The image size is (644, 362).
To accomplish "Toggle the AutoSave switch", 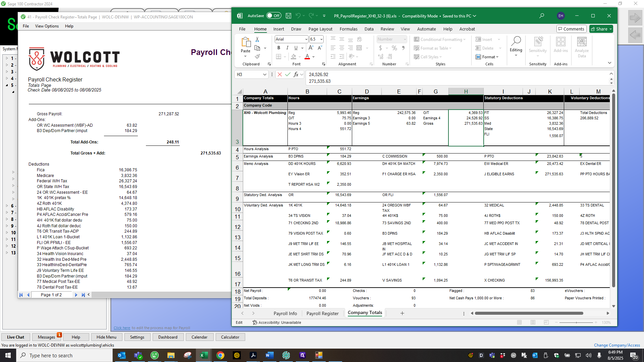I will [x=274, y=16].
